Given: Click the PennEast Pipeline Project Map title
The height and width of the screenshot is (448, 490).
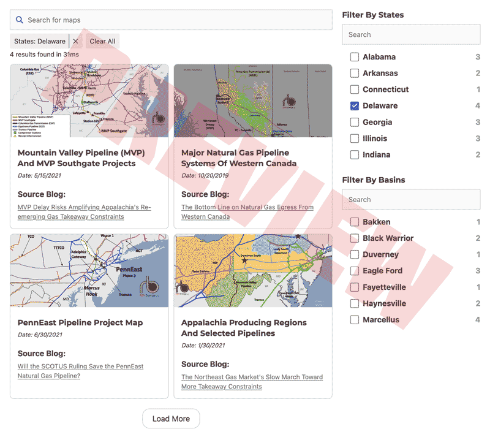Looking at the screenshot, I should [80, 322].
